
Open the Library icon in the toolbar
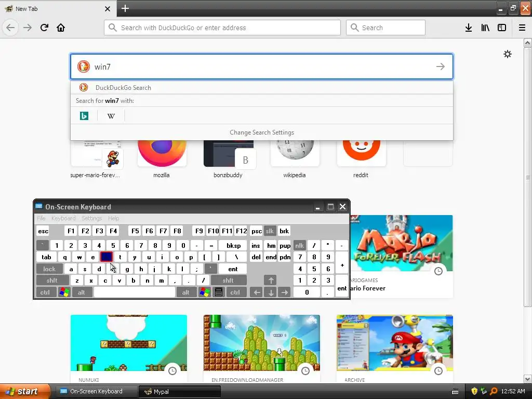coord(485,28)
